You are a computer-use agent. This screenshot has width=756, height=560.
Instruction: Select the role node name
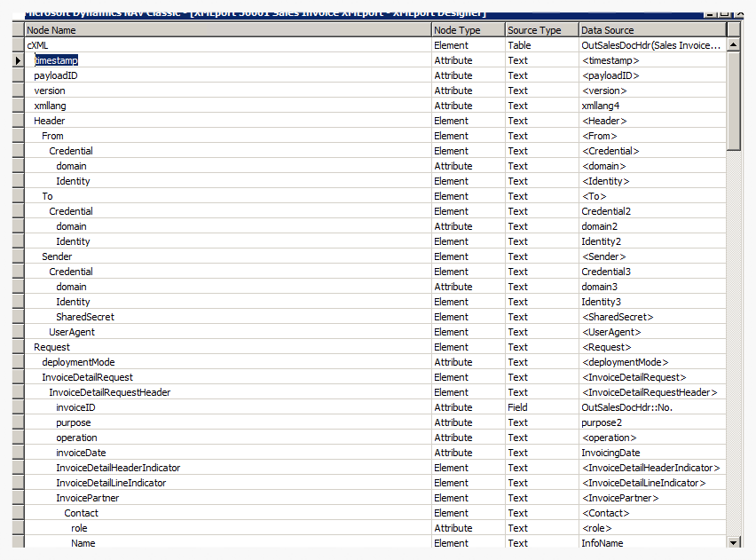point(79,528)
